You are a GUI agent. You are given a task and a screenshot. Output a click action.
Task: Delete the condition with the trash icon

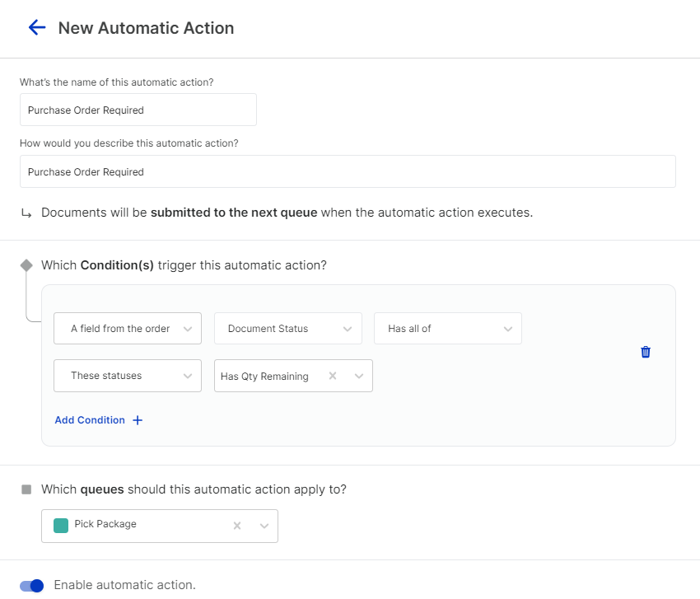click(x=646, y=352)
